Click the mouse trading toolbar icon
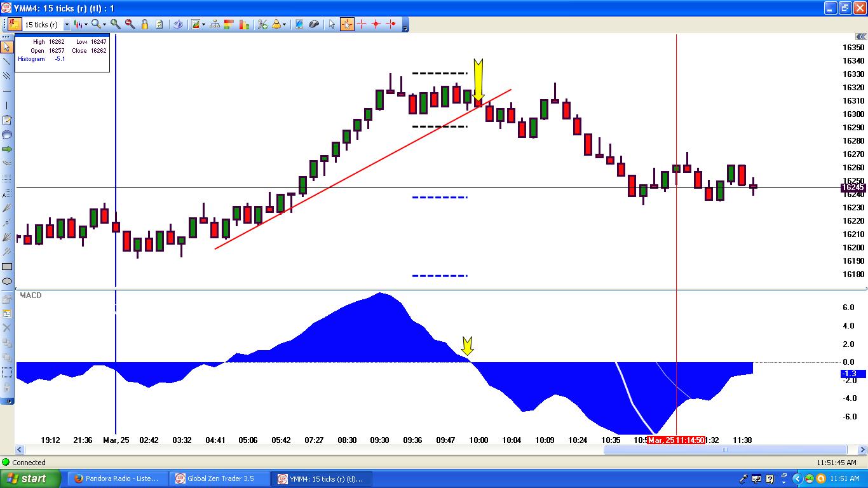This screenshot has height=488, width=868. pyautogui.click(x=314, y=25)
